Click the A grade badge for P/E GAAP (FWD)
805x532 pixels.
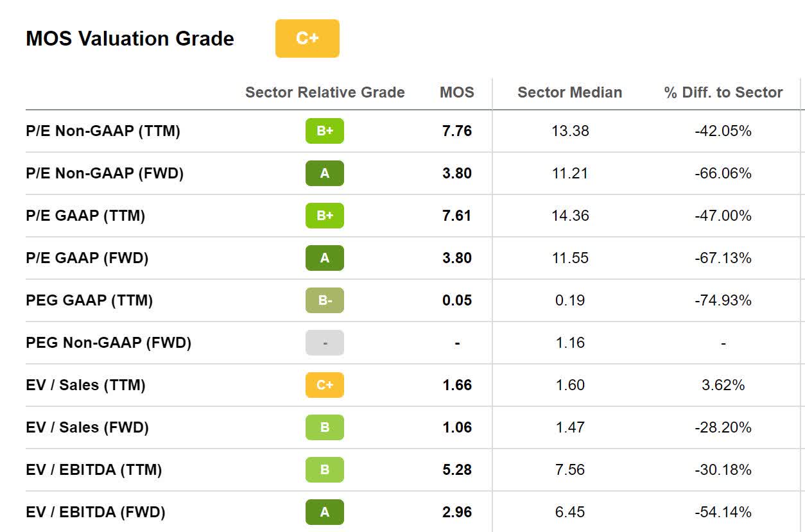(x=324, y=258)
